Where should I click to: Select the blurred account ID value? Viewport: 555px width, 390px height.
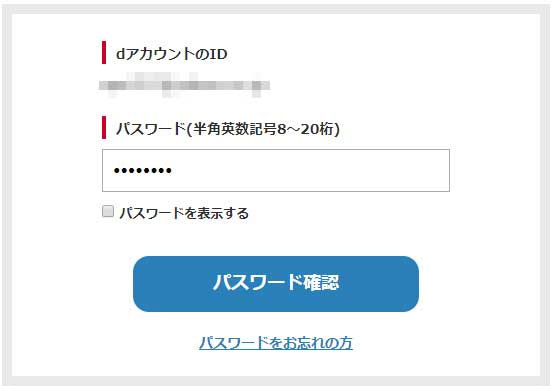(184, 85)
